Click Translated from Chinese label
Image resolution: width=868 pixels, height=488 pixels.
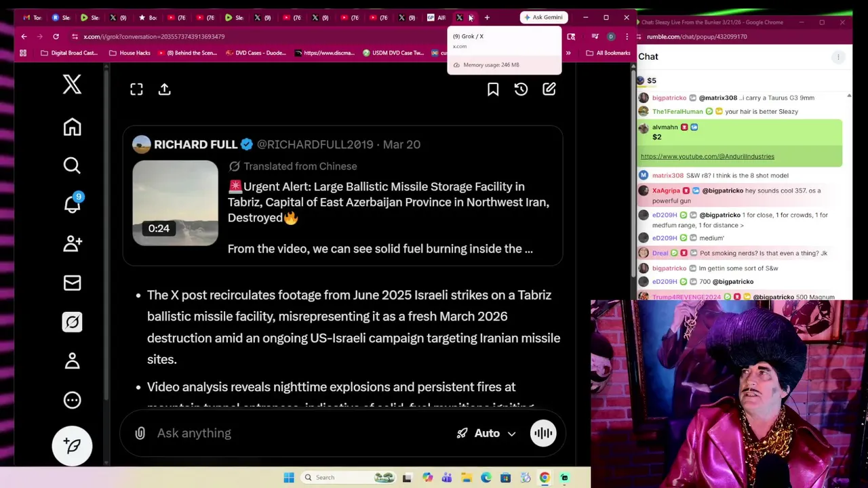[300, 166]
